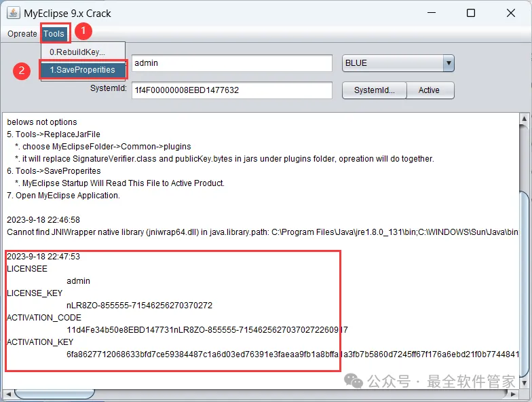532x402 pixels.
Task: Maximize the MyEclipse 9.x Crack window
Action: click(471, 13)
